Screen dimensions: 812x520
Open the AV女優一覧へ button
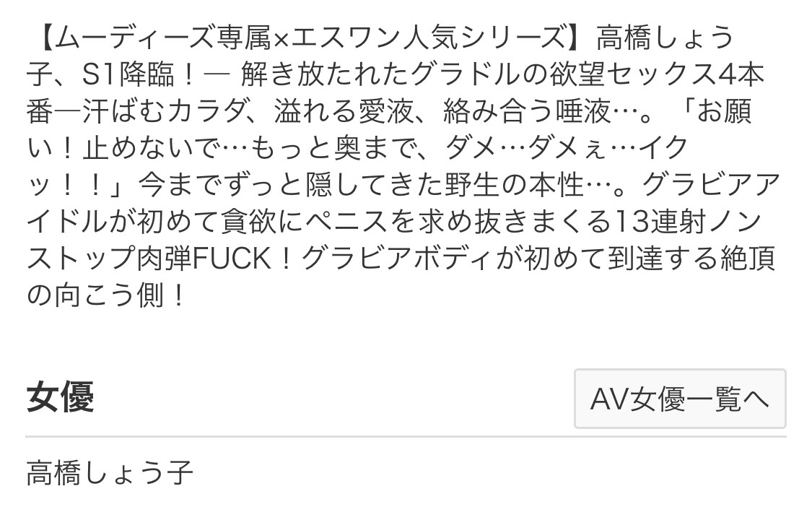(680, 399)
